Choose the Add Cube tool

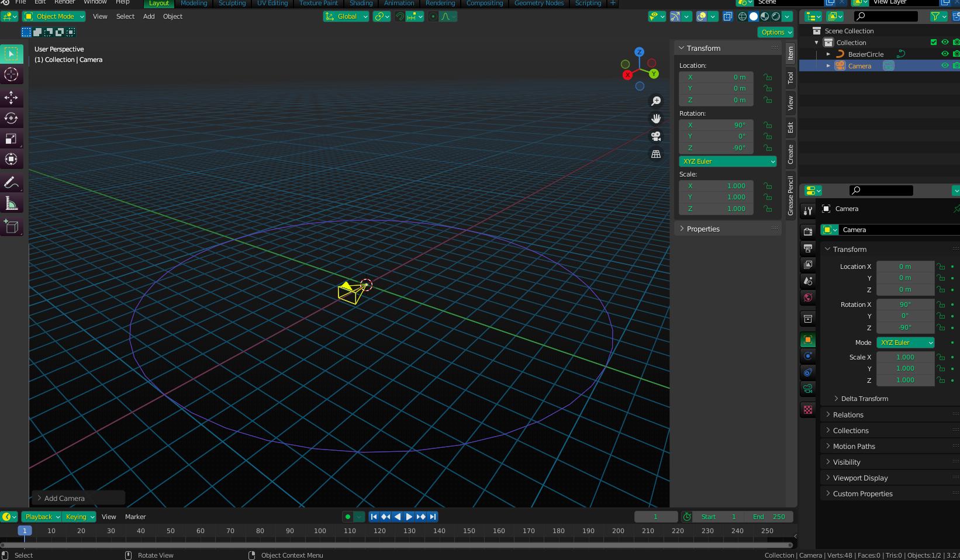[11, 227]
